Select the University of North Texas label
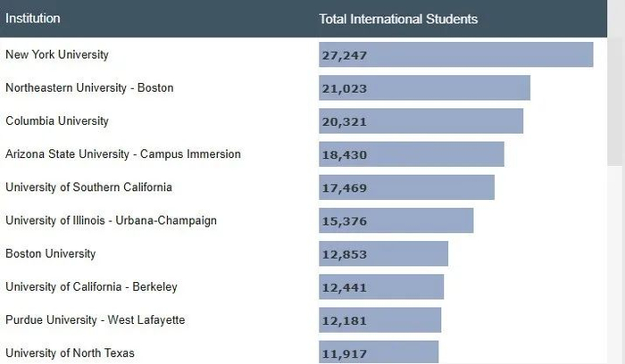 coord(70,352)
